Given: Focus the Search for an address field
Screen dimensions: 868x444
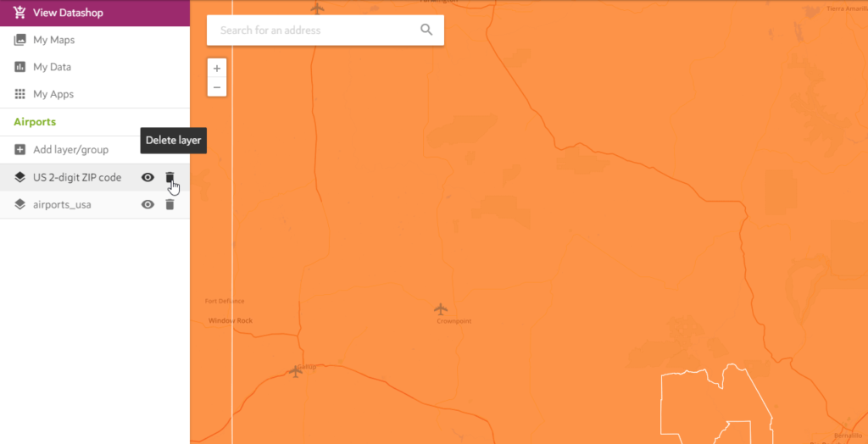Looking at the screenshot, I should pyautogui.click(x=325, y=30).
